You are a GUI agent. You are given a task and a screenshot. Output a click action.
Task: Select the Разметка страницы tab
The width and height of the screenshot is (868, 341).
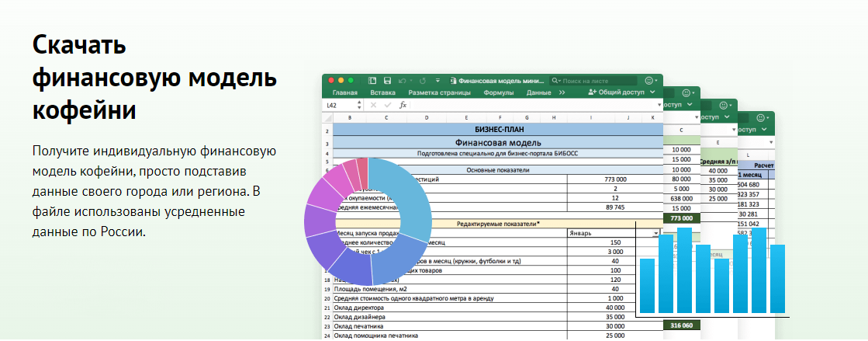tap(440, 92)
